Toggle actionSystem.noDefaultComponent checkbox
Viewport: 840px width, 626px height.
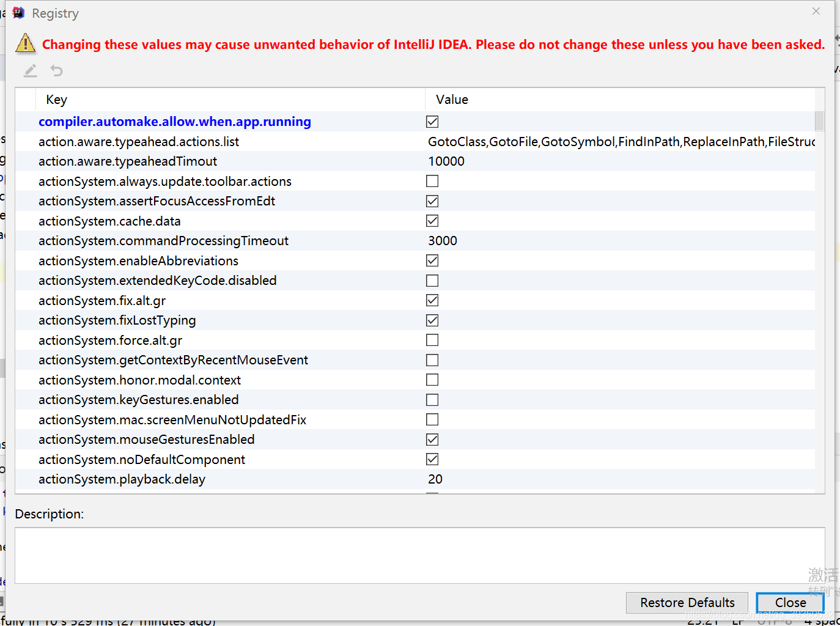[x=432, y=459]
